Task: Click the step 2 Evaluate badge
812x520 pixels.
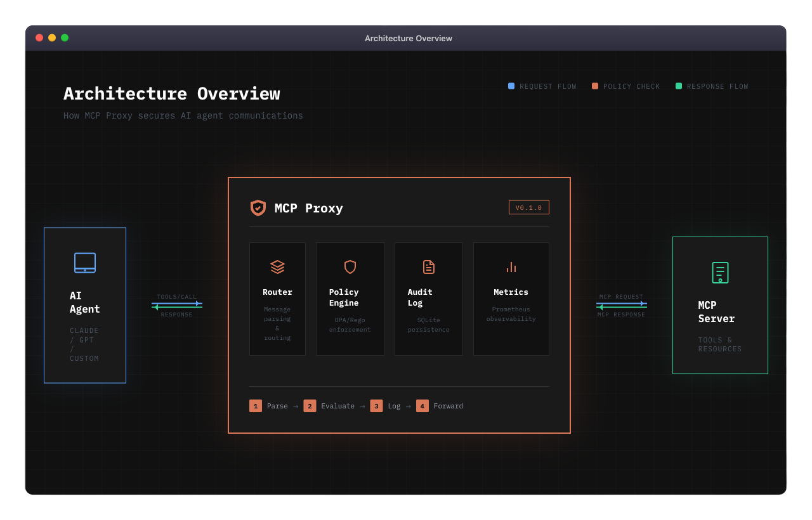Action: coord(310,406)
